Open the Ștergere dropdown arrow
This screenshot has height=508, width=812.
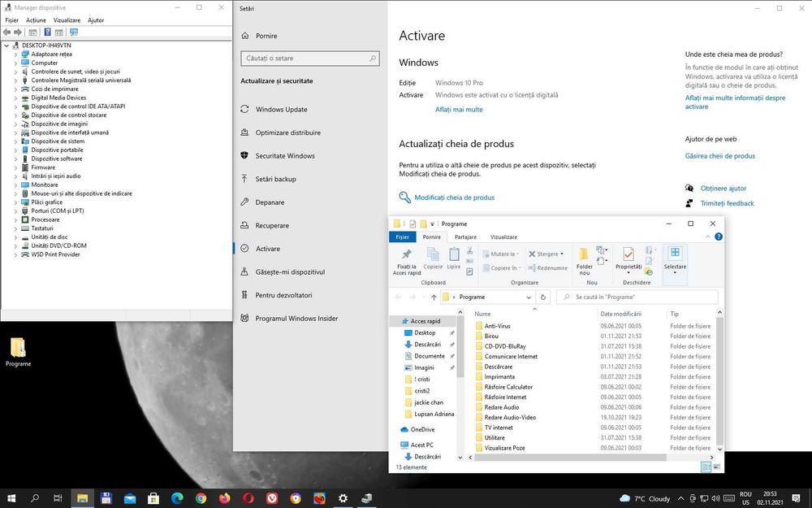[x=562, y=254]
